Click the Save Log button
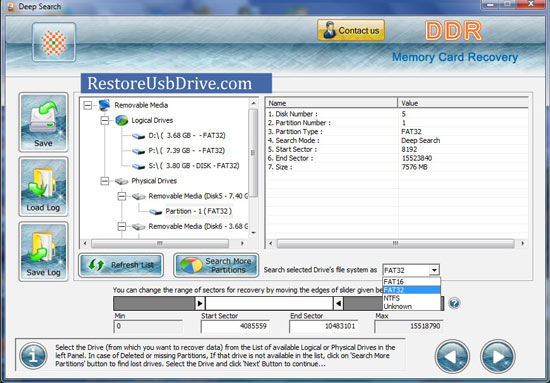 coord(43,251)
